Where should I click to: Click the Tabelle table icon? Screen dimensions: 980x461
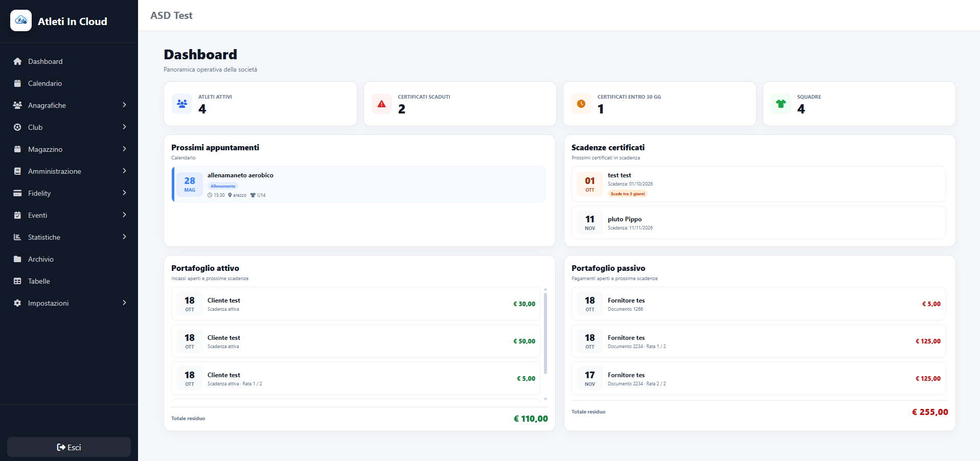(17, 281)
